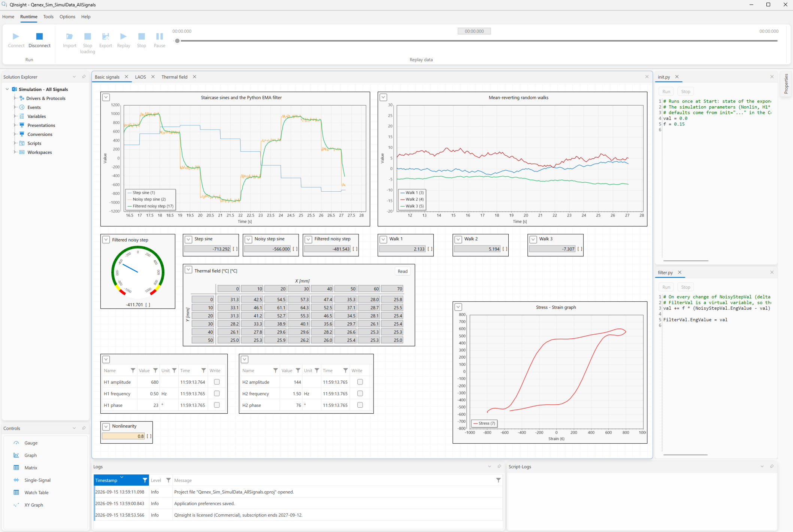The height and width of the screenshot is (532, 793).
Task: Open the Nonlinearity widget dropdown
Action: click(x=106, y=426)
